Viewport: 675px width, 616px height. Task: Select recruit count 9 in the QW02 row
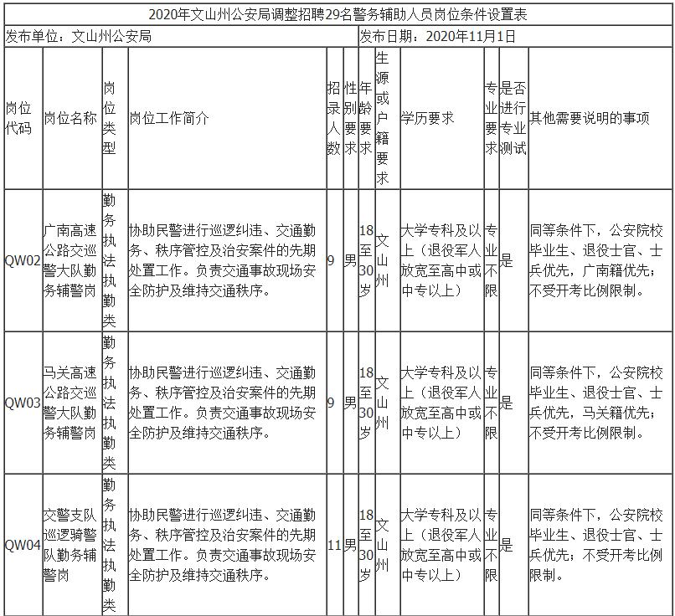pyautogui.click(x=335, y=260)
